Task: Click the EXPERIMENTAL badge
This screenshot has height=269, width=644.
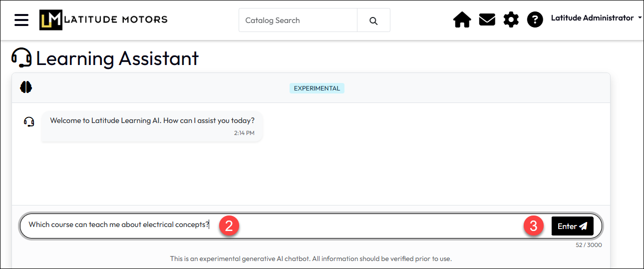Action: [x=317, y=88]
